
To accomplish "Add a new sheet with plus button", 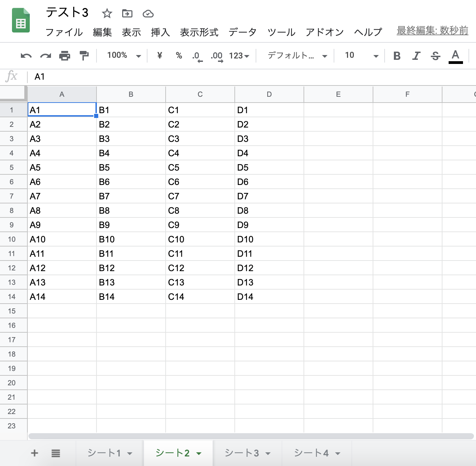I will click(35, 453).
